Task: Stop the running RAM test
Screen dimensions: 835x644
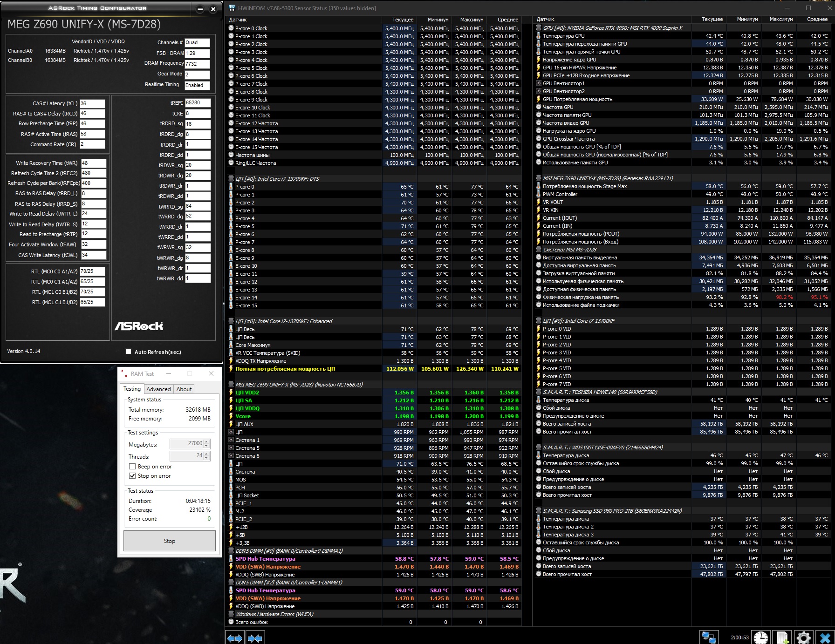Action: [170, 541]
